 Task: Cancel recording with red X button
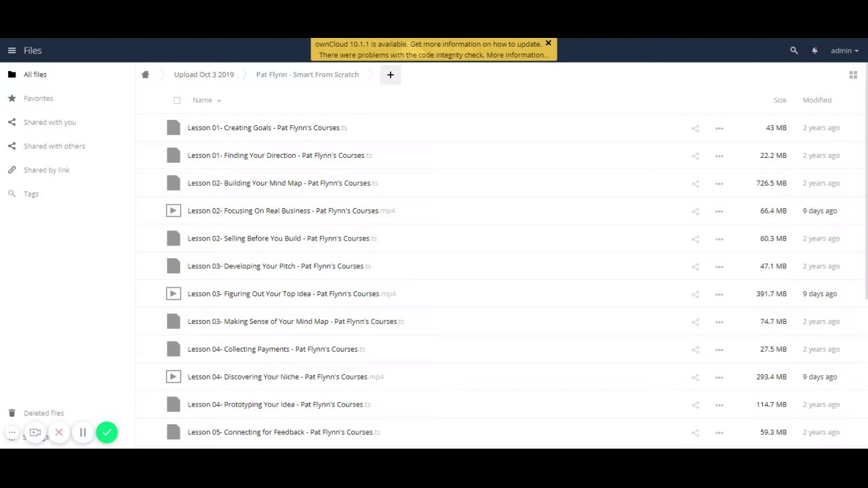(x=59, y=432)
